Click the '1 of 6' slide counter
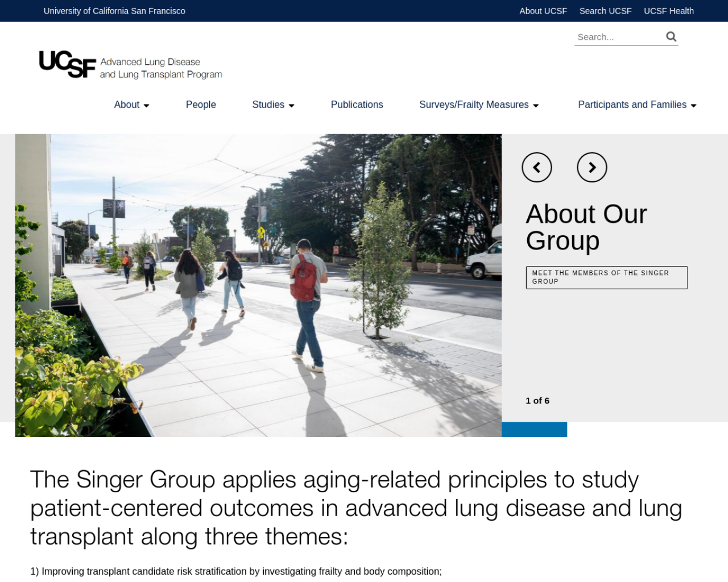This screenshot has width=728, height=582. (537, 401)
